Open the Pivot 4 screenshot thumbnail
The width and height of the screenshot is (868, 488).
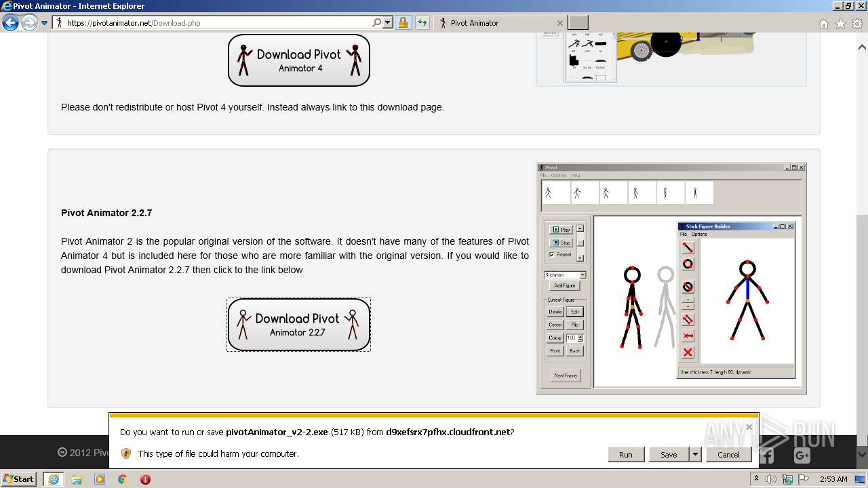(x=671, y=59)
